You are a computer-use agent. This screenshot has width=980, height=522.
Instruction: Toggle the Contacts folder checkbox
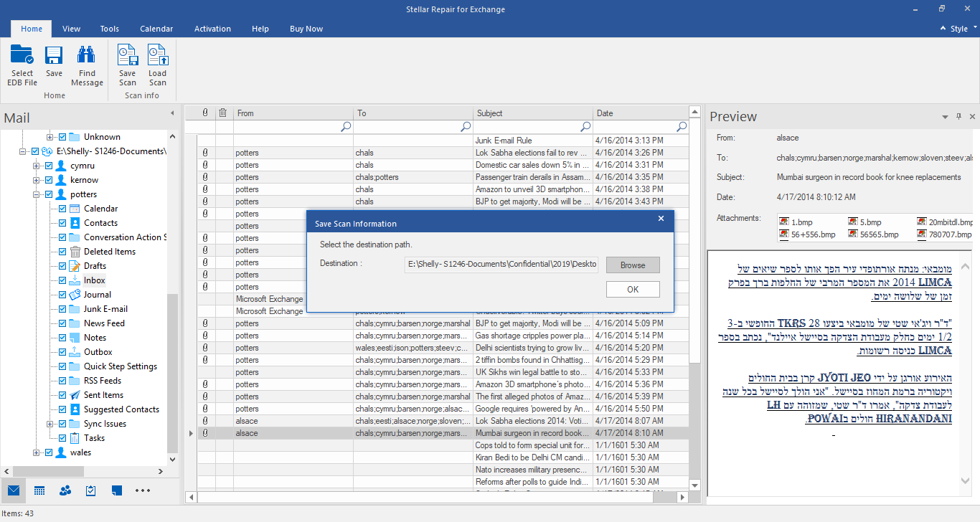[x=62, y=223]
